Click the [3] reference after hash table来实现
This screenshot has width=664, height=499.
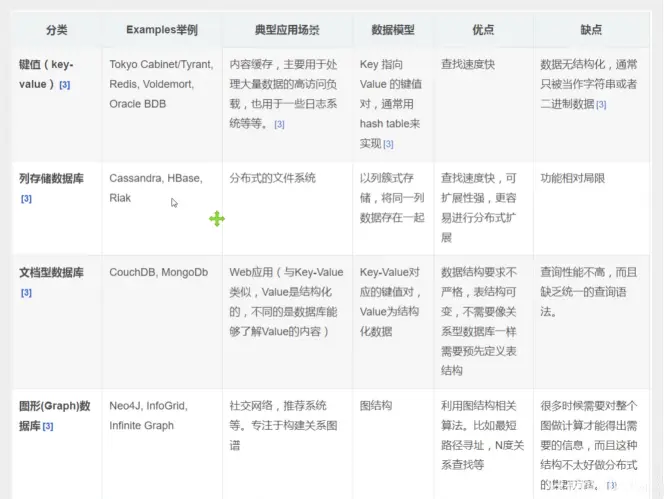pos(388,144)
